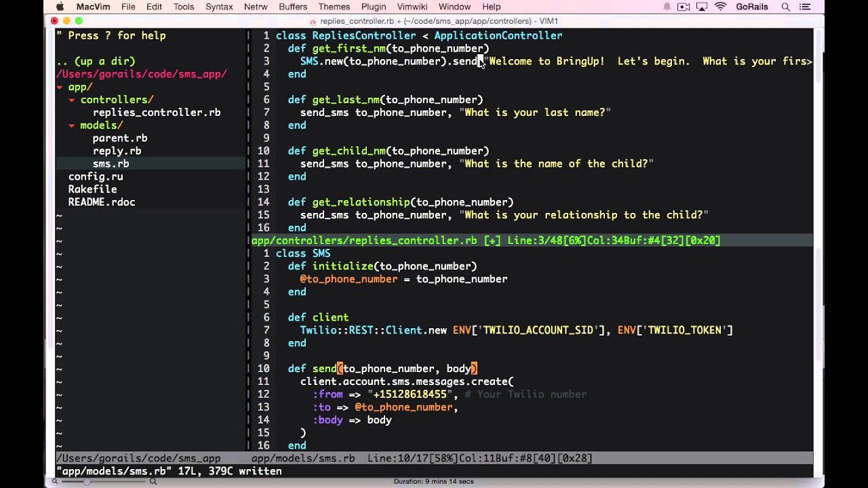Go up a directory in file tree
868x488 pixels.
(96, 61)
